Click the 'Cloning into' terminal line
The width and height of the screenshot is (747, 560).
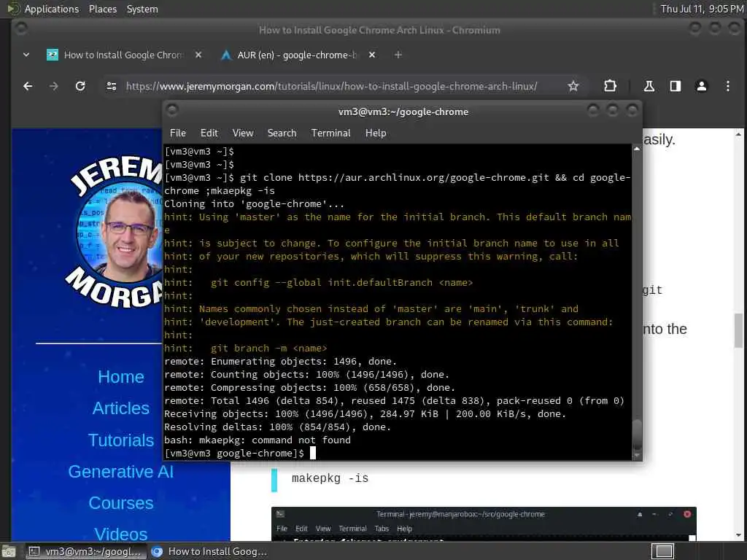coord(254,204)
